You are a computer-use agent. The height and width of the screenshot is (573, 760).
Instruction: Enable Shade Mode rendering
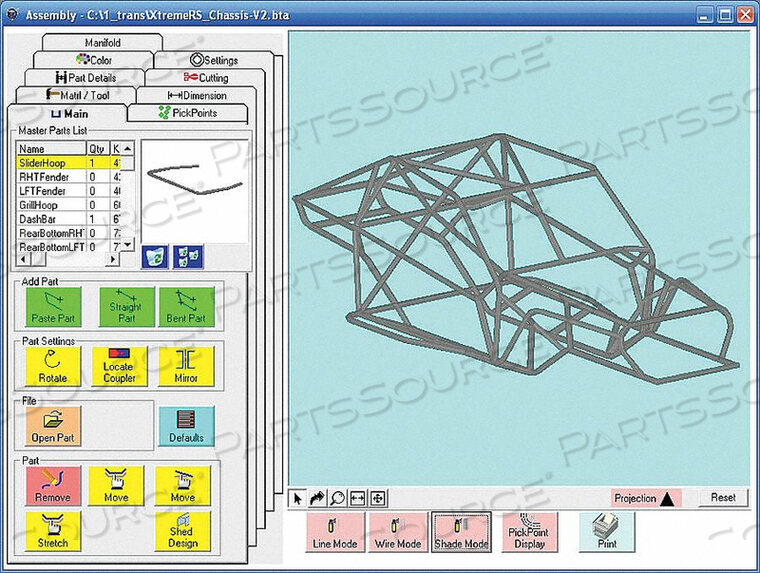point(461,531)
